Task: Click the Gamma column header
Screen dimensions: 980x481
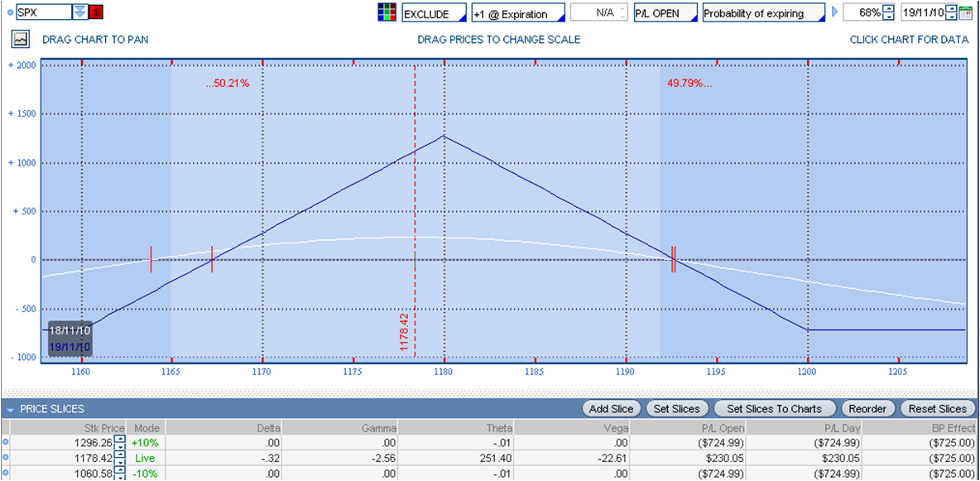Action: tap(339, 428)
